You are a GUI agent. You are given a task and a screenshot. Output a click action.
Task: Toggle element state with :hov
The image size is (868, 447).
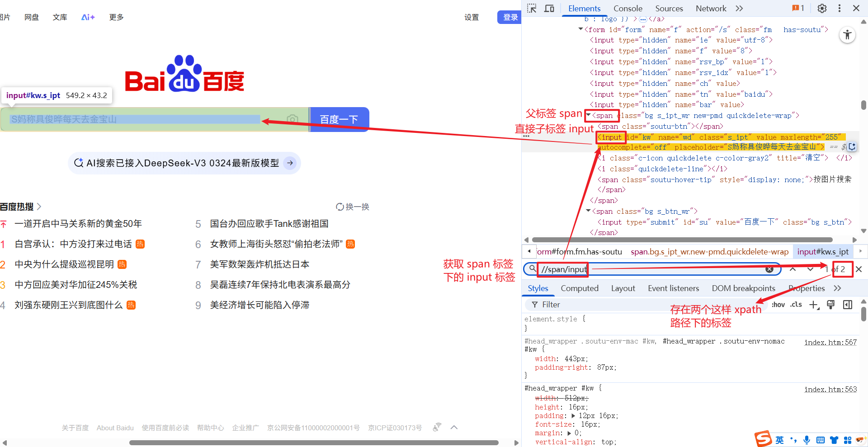pos(778,305)
